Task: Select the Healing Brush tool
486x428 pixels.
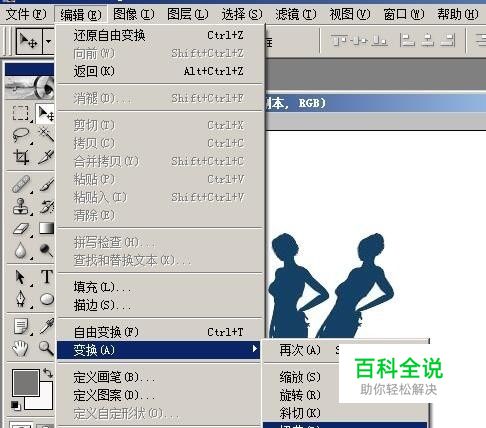Action: [x=20, y=184]
